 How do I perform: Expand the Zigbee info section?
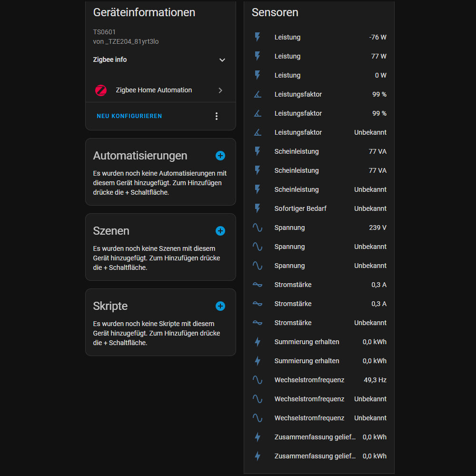[x=222, y=60]
